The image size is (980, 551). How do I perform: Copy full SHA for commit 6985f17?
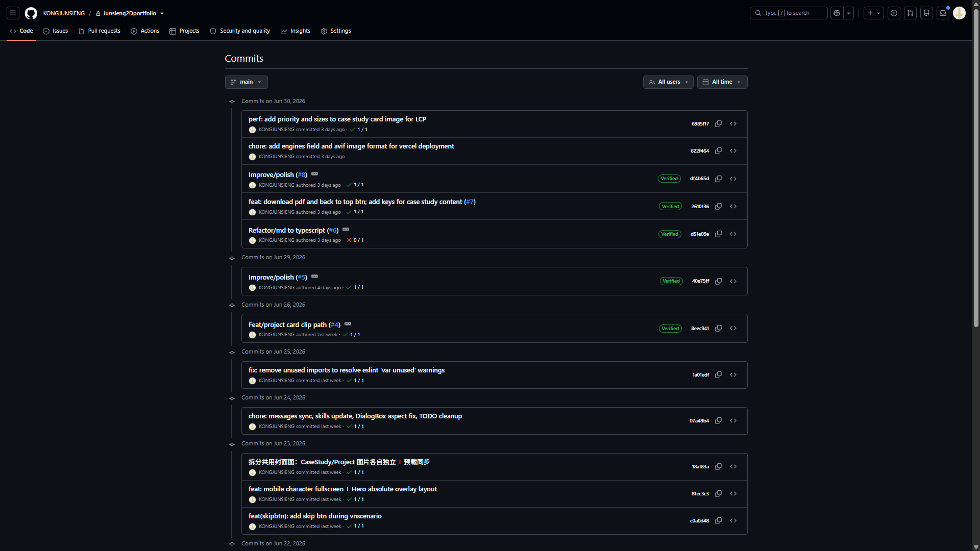[x=718, y=124]
